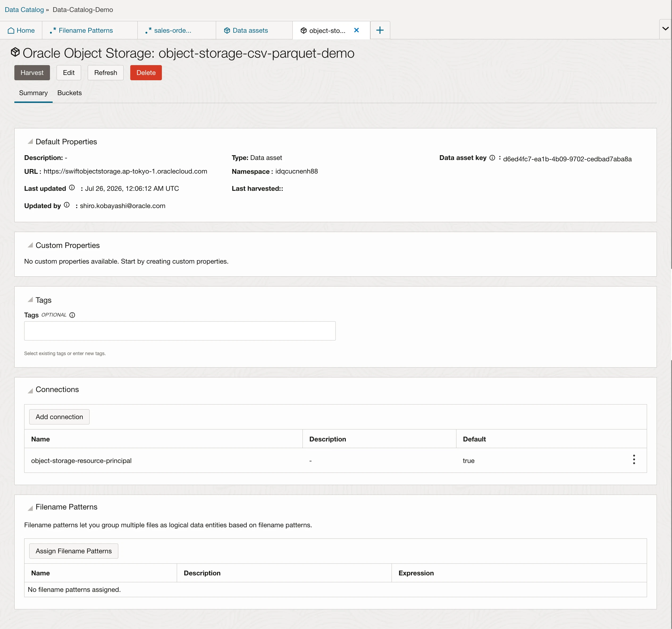Open the Buckets sub-tab
The height and width of the screenshot is (629, 672).
69,93
